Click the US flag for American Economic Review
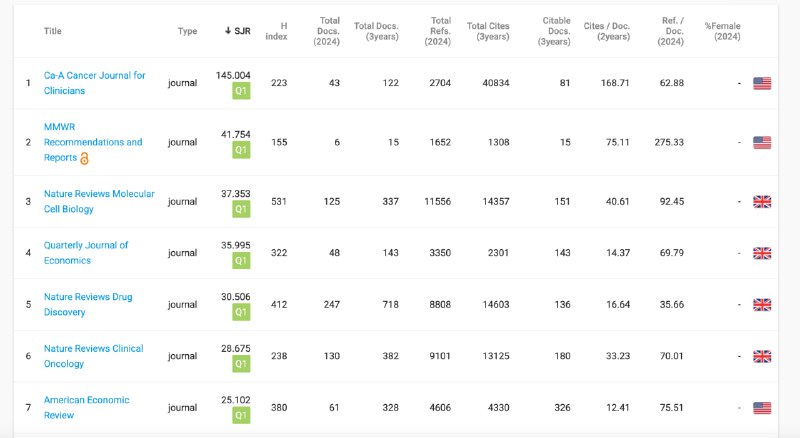 pos(762,408)
